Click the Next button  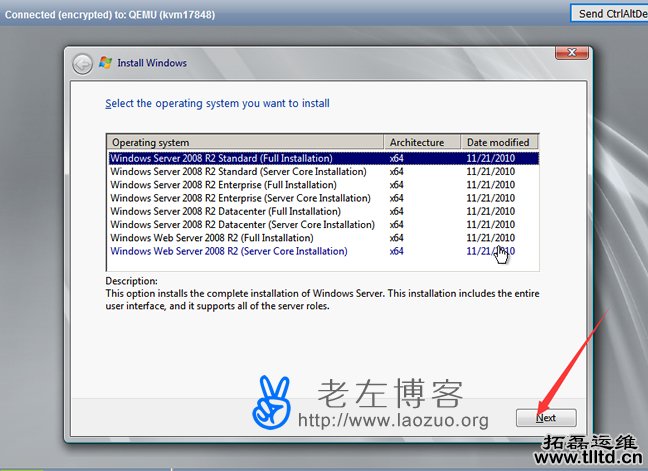546,418
